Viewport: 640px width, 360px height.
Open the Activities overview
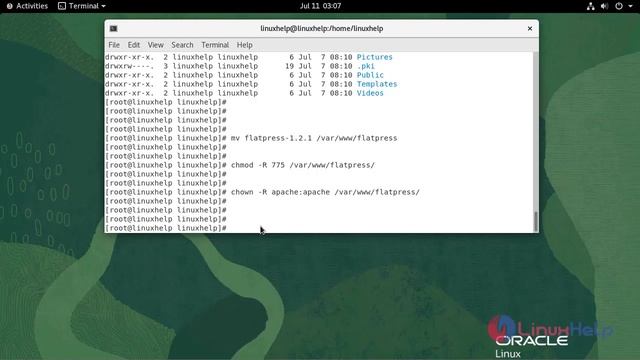point(27,6)
